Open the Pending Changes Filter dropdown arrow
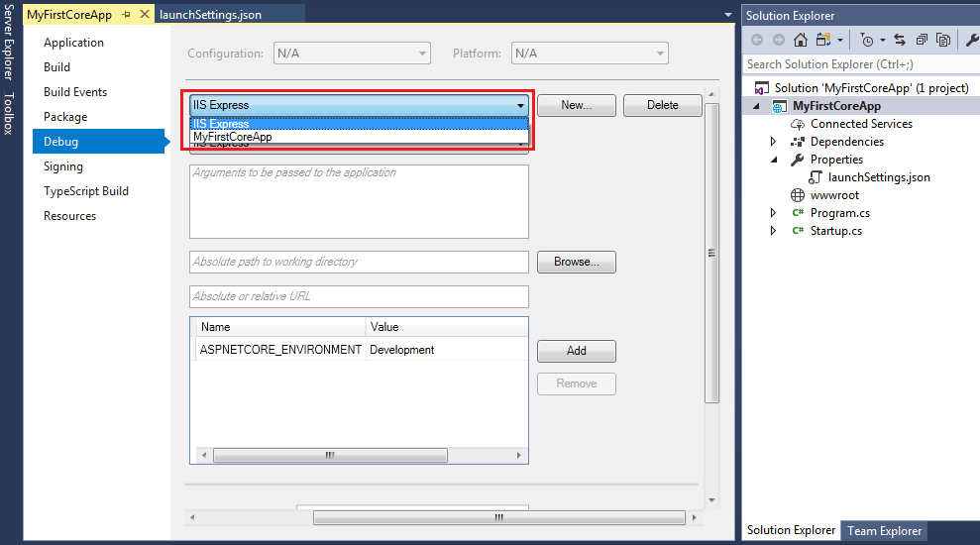980x545 pixels. [883, 41]
